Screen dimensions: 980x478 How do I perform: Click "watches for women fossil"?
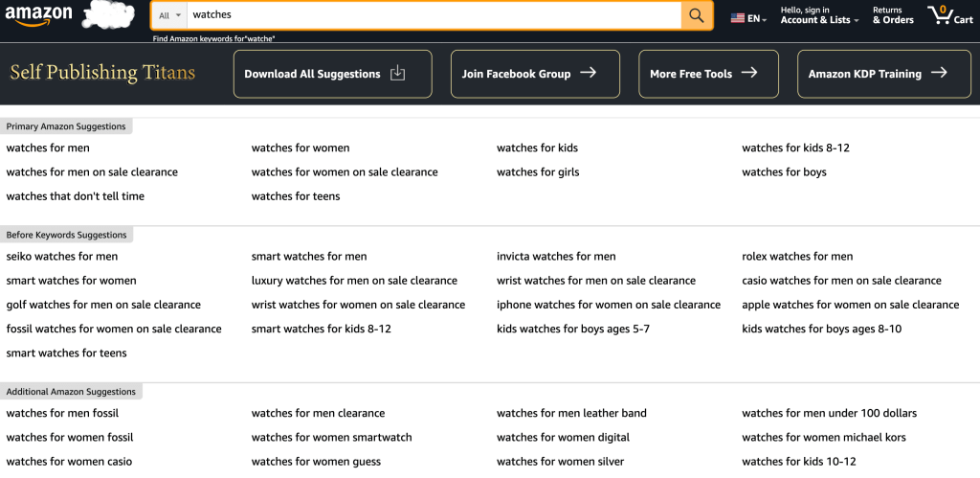coord(70,438)
